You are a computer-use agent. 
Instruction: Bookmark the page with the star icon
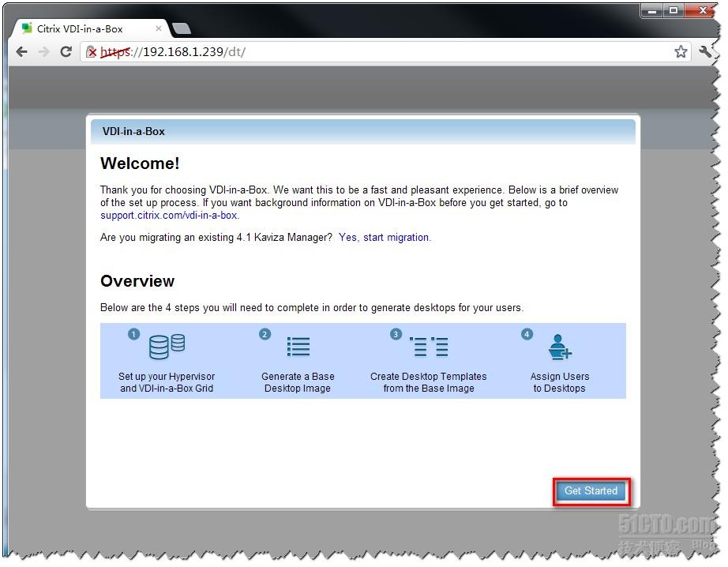click(x=680, y=51)
